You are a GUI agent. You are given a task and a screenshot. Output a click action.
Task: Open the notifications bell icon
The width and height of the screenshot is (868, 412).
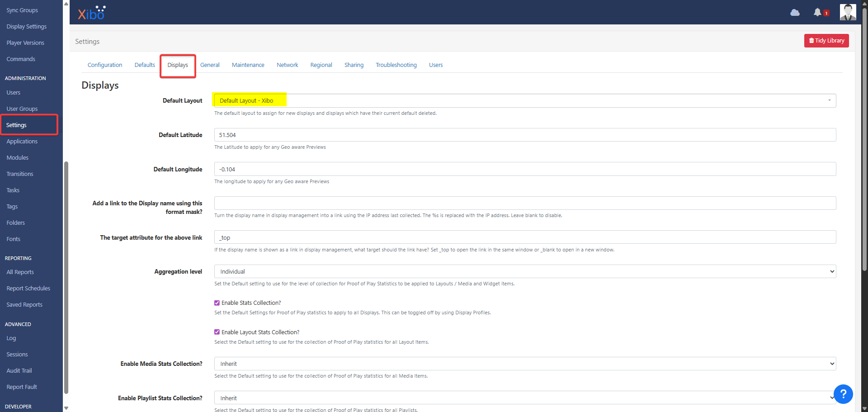817,13
